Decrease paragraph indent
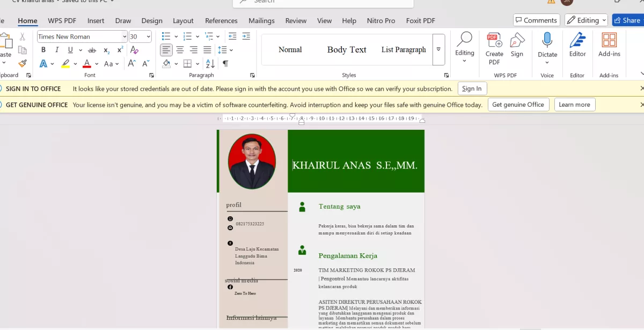 232,36
